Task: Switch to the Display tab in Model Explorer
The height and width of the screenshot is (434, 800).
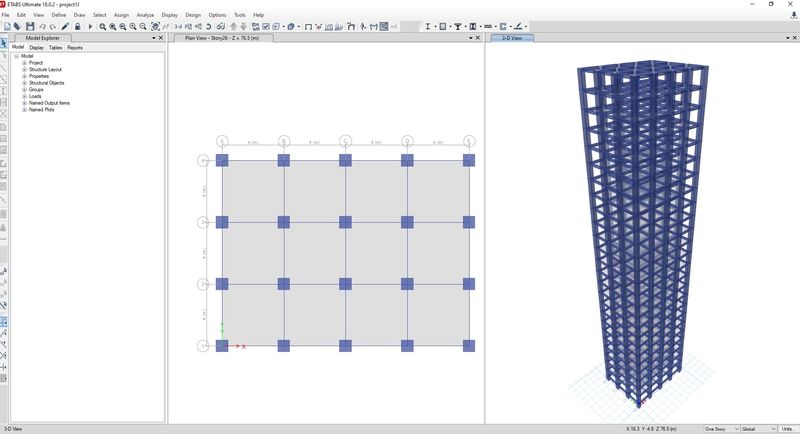Action: pos(36,47)
